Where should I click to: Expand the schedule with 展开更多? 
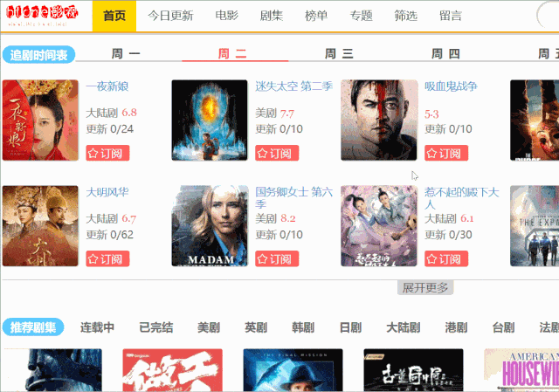coord(425,287)
